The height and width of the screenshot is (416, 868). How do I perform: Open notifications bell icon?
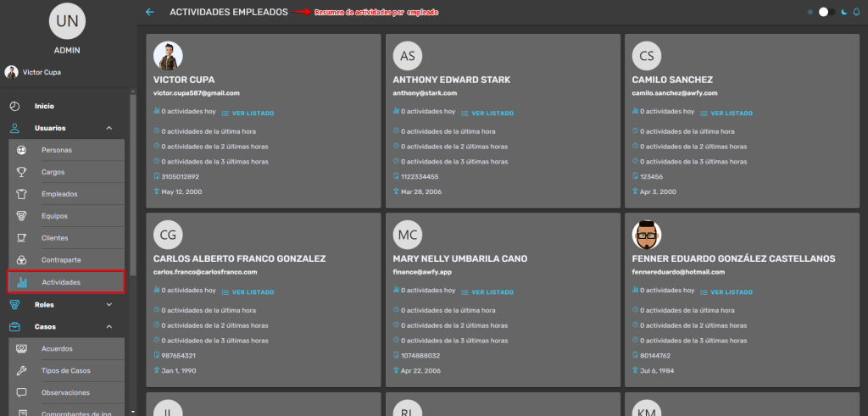point(856,12)
